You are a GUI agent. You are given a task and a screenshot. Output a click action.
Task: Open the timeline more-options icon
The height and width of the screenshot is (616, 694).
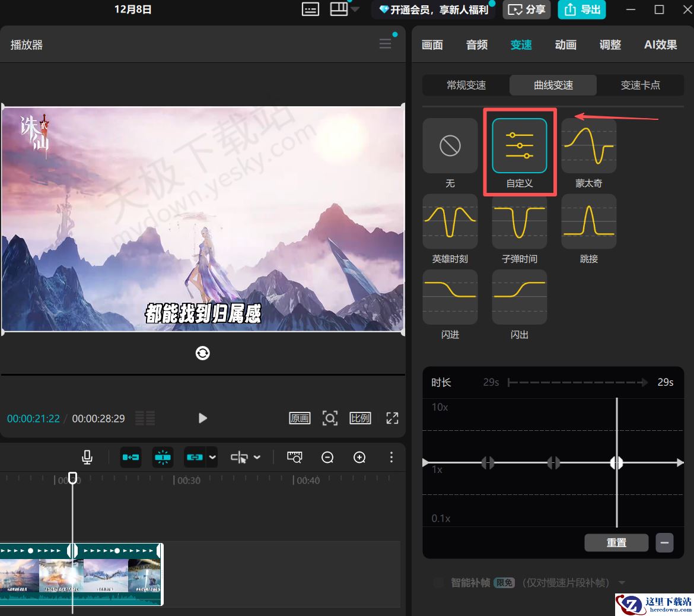tap(391, 457)
